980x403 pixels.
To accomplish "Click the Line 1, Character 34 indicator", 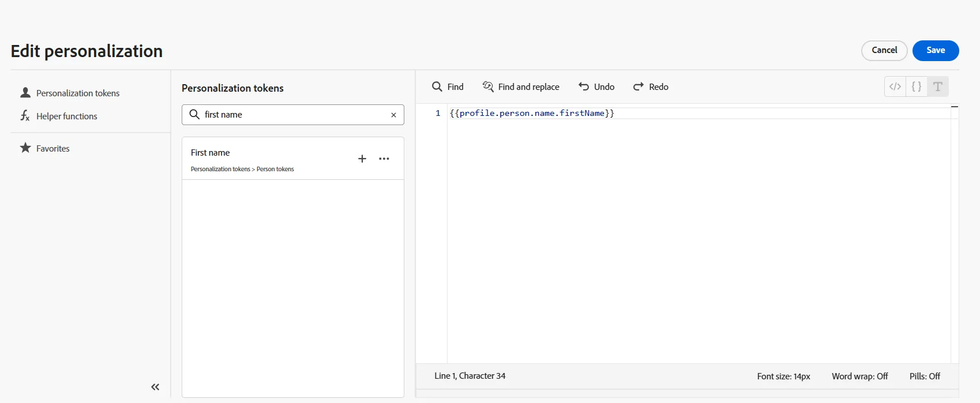I will click(470, 376).
